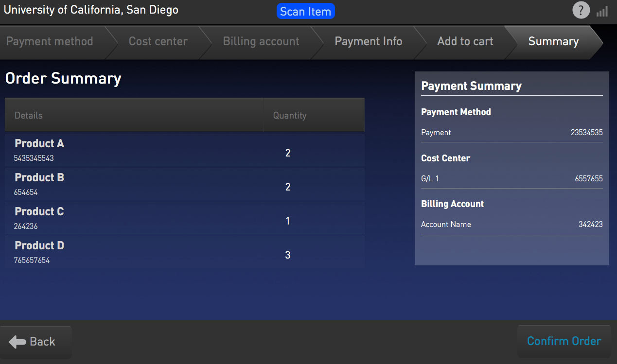The width and height of the screenshot is (617, 364).
Task: Select the Product C row
Action: click(185, 220)
